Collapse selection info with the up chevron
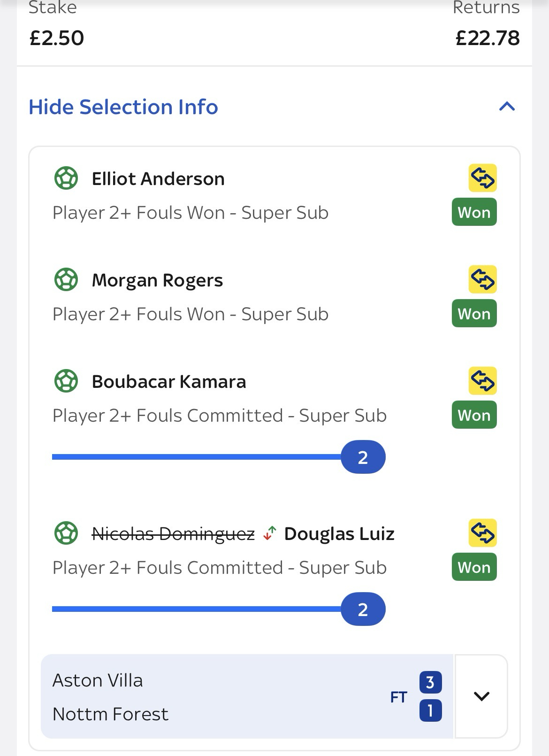This screenshot has width=549, height=756. pos(507,107)
